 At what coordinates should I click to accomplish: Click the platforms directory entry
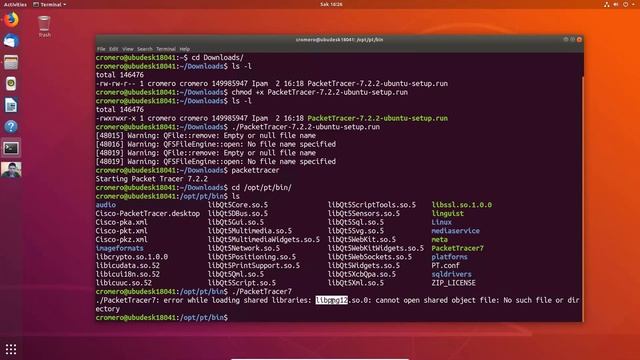[x=449, y=257]
